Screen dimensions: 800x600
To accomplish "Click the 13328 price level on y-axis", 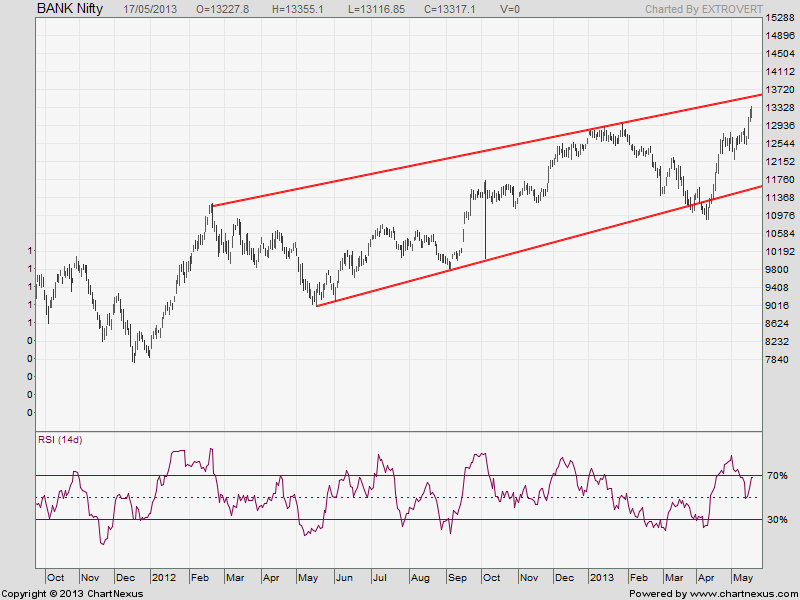I will [x=780, y=108].
